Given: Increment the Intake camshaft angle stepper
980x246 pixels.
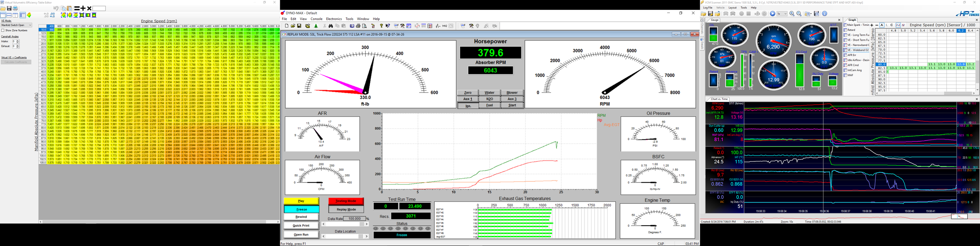Looking at the screenshot, I should (18, 40).
